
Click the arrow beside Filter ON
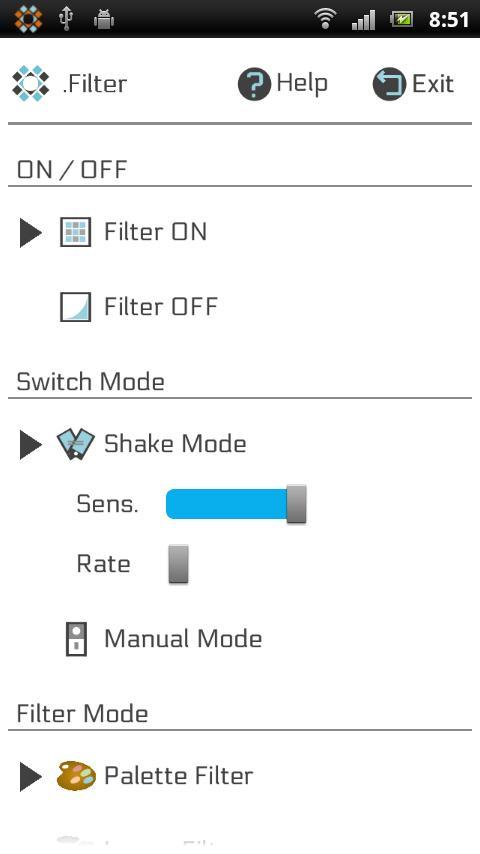click(31, 233)
